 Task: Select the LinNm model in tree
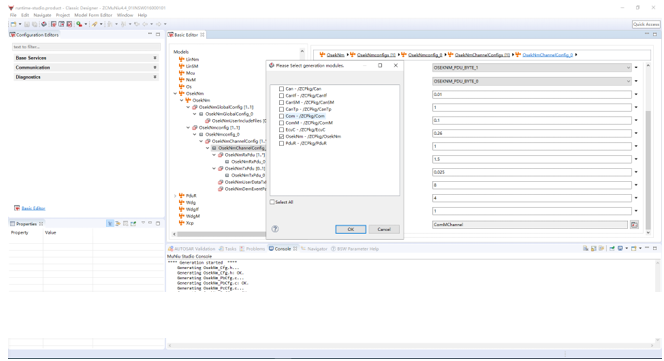click(x=192, y=59)
